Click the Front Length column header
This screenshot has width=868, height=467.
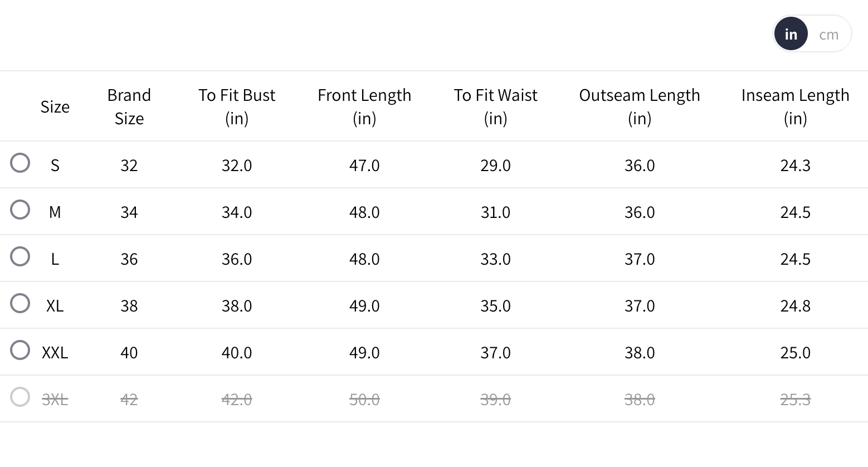tap(364, 106)
